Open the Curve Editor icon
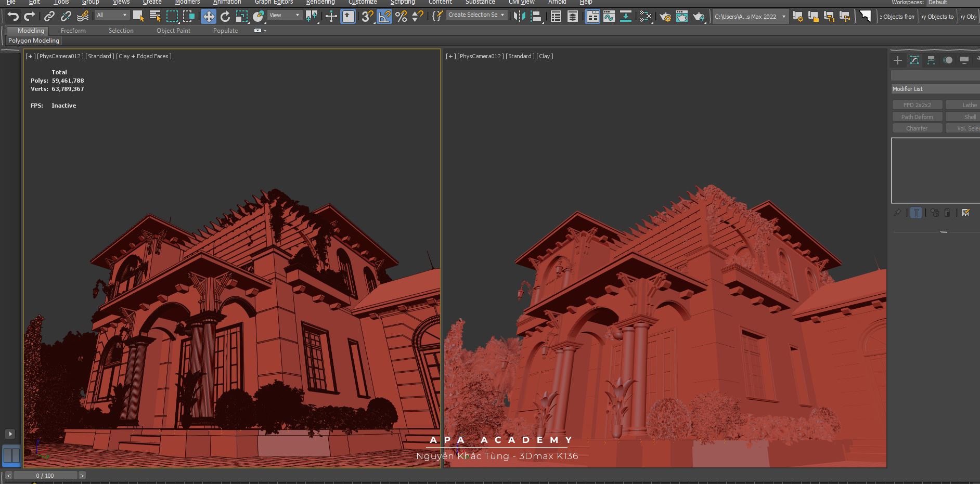The width and height of the screenshot is (980, 484). click(609, 16)
